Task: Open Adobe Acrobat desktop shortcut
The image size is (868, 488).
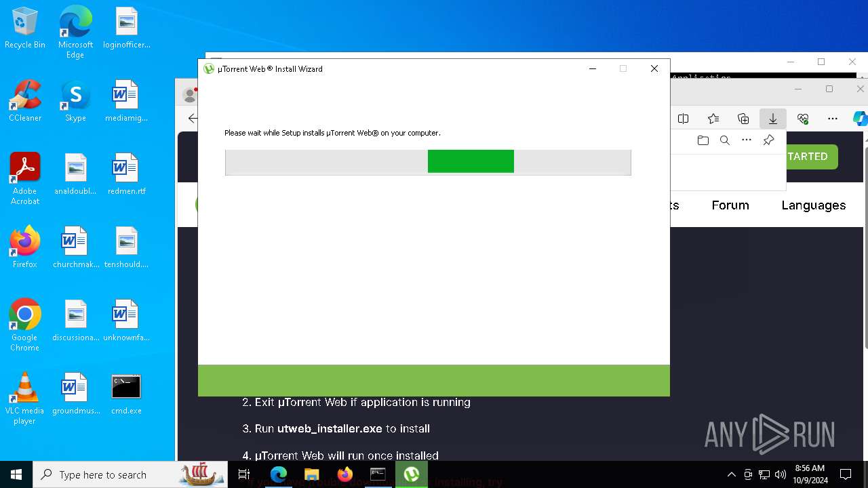Action: 25,179
